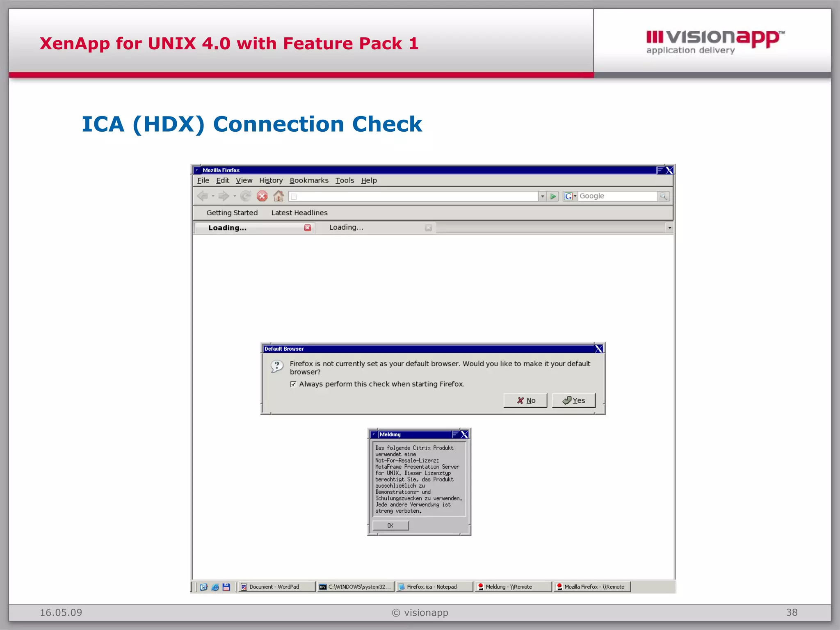The width and height of the screenshot is (840, 630).
Task: Close the first Loading tab with red X
Action: tap(307, 228)
